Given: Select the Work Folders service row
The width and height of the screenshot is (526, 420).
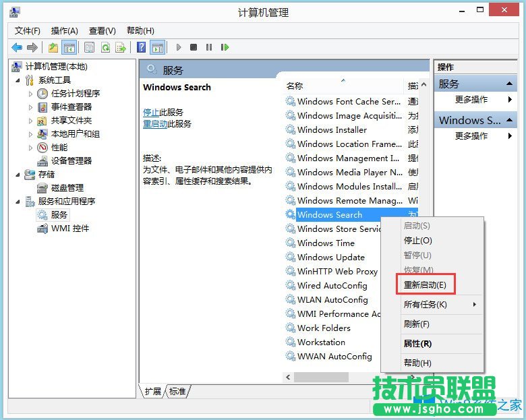Looking at the screenshot, I should click(332, 328).
